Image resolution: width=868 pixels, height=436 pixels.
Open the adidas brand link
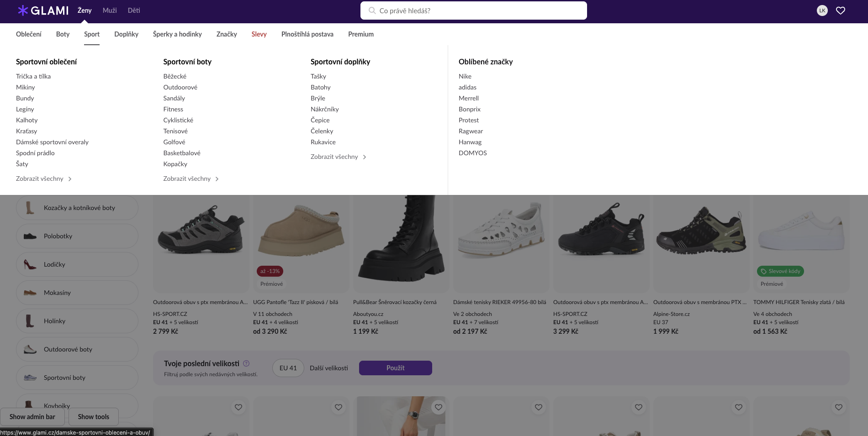[467, 87]
